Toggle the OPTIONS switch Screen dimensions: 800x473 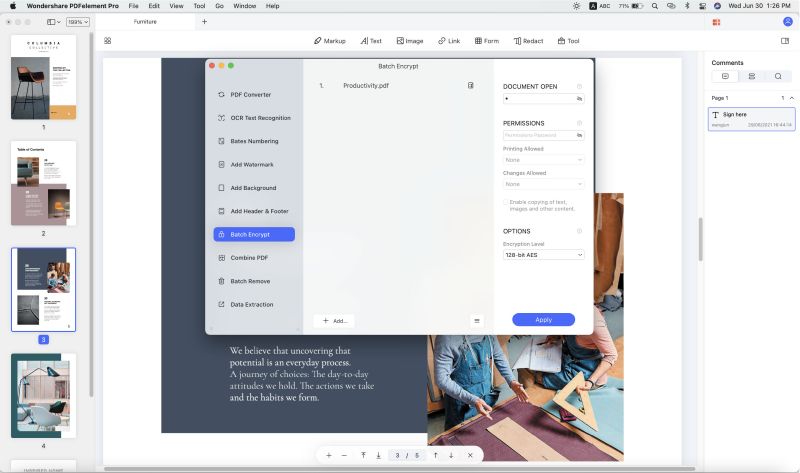pos(579,231)
